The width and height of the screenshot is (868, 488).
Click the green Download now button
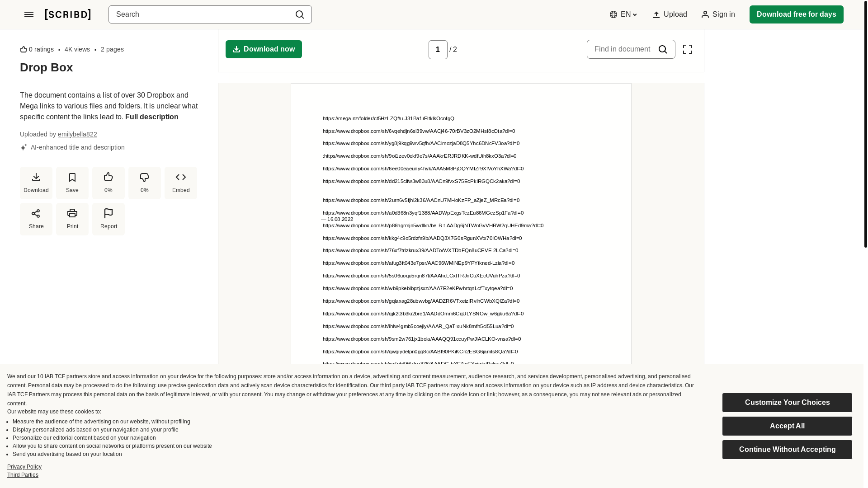coord(264,49)
